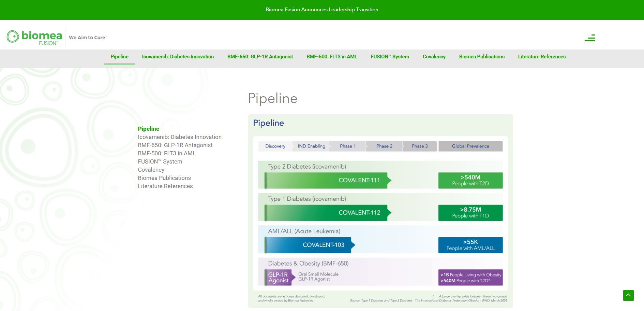The image size is (644, 311).
Task: Click the large Pipeline page heading
Action: pyautogui.click(x=273, y=98)
